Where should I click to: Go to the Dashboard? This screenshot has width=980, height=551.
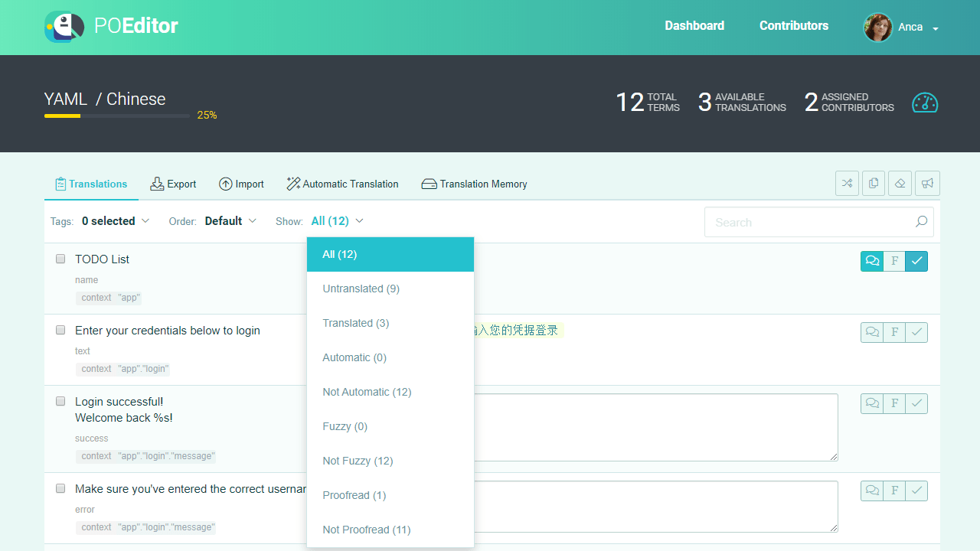click(x=694, y=25)
